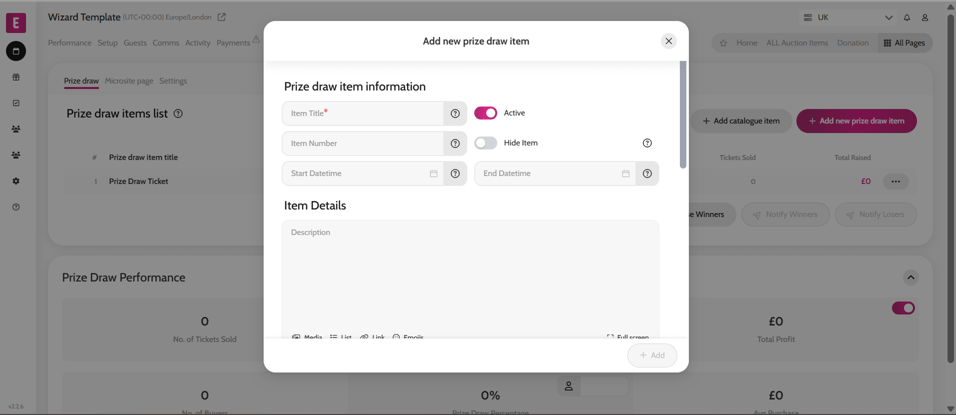Click the Item Title help icon

455,114
